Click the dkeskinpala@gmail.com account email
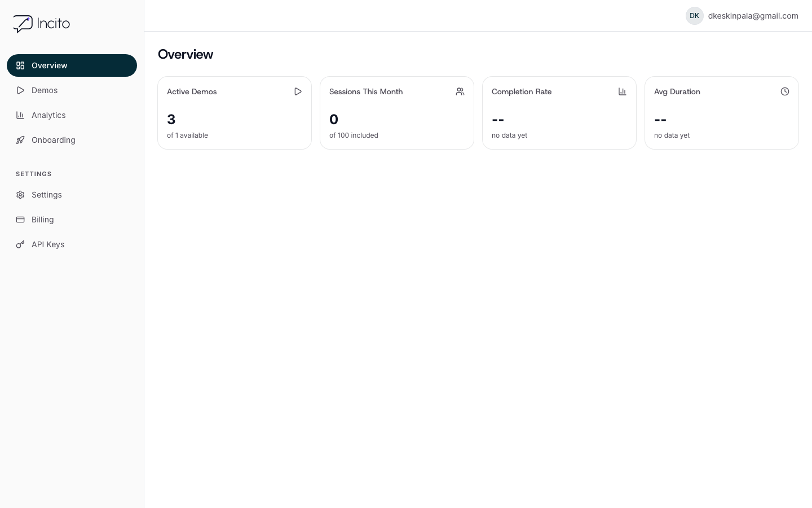The image size is (812, 508). (753, 16)
